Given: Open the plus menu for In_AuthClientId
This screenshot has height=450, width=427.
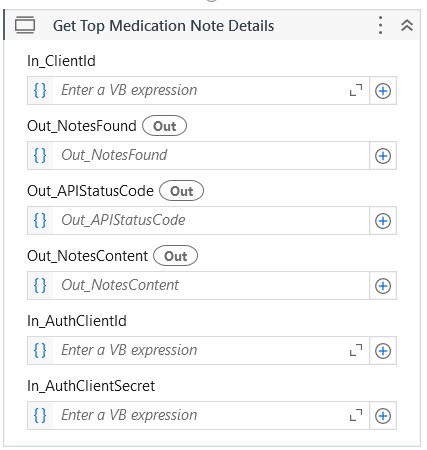Looking at the screenshot, I should coord(383,351).
